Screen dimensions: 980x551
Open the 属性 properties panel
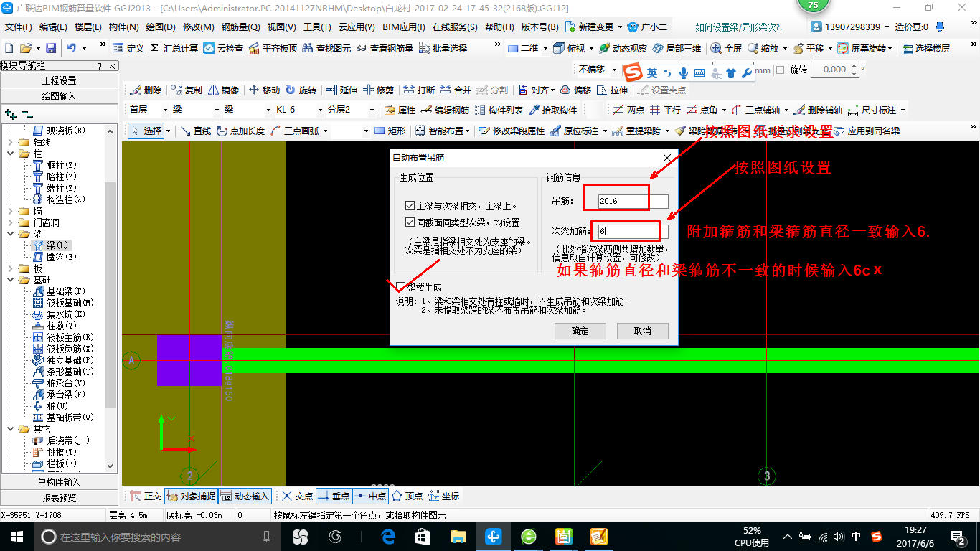400,110
